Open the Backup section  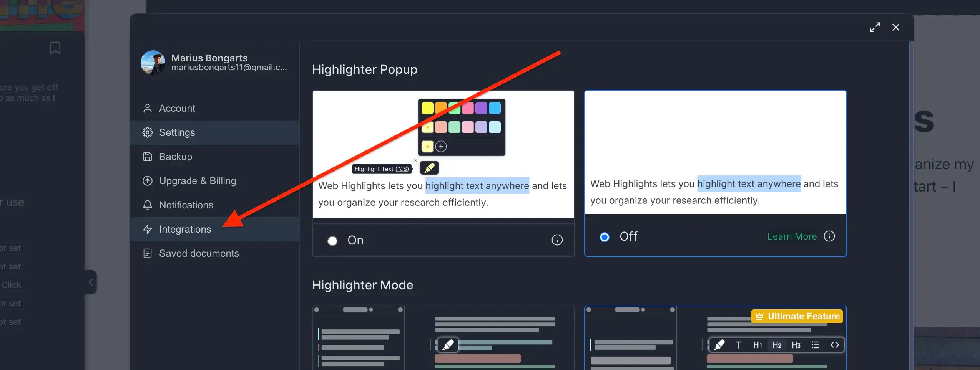click(x=214, y=157)
